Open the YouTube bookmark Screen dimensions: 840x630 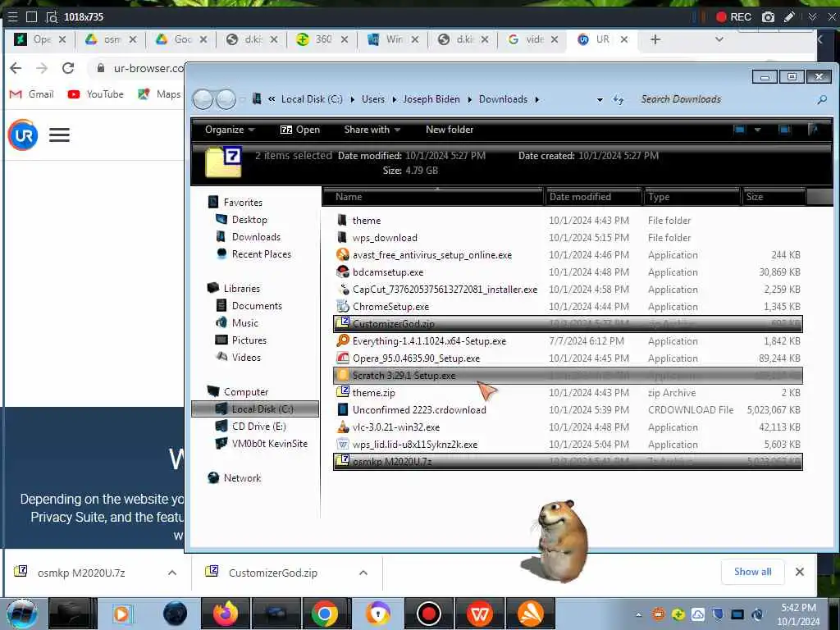pos(96,94)
